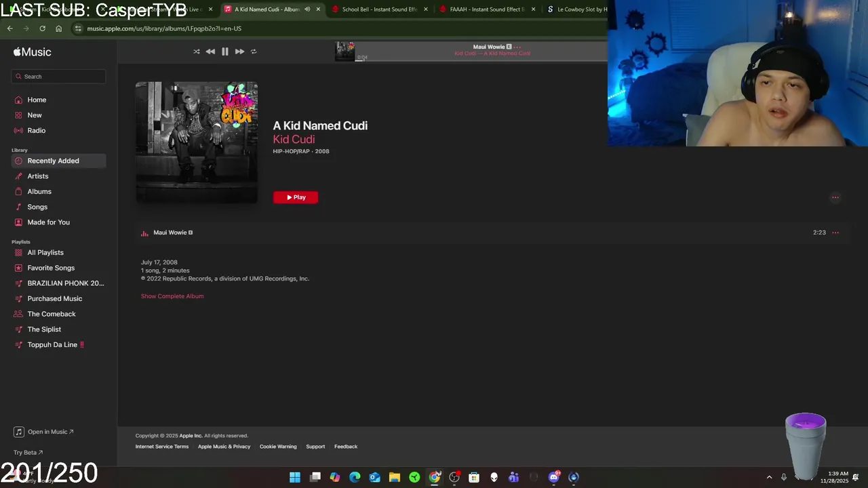Viewport: 868px width, 488px height.
Task: Click Show Complete Album
Action: [x=172, y=296]
